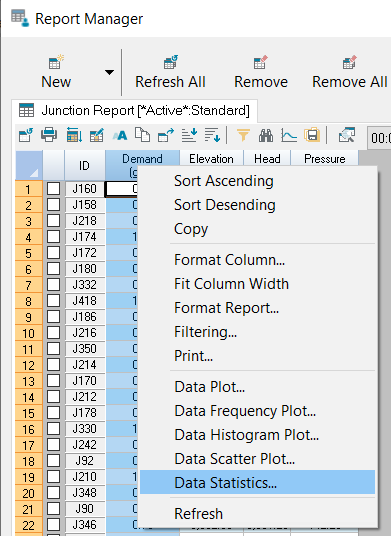Click the fit column width table icon
391x536 pixels.
[x=74, y=135]
